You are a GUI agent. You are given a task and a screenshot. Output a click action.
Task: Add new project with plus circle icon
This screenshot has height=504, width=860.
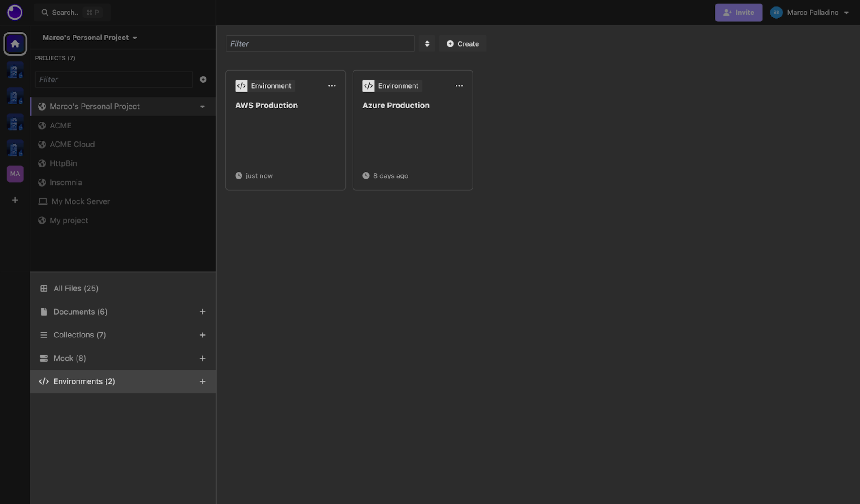pyautogui.click(x=203, y=79)
